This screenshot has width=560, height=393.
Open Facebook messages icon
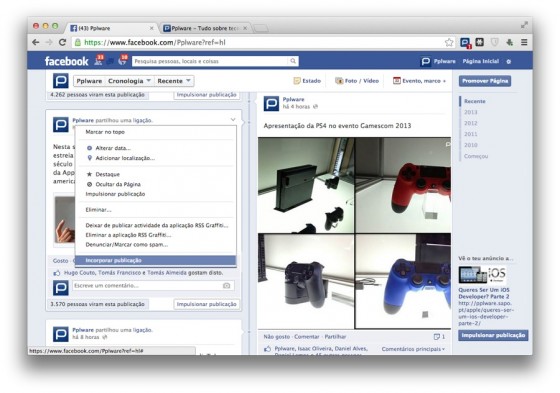click(x=111, y=61)
